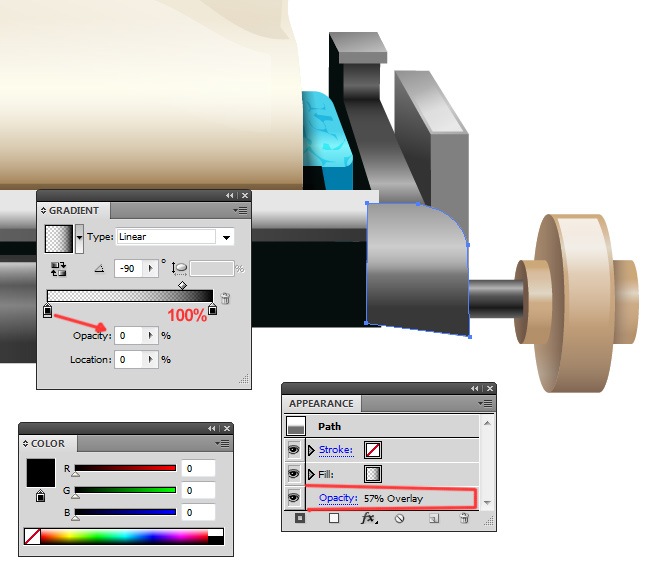This screenshot has width=650, height=574.
Task: Close the Gradient panel
Action: point(245,195)
